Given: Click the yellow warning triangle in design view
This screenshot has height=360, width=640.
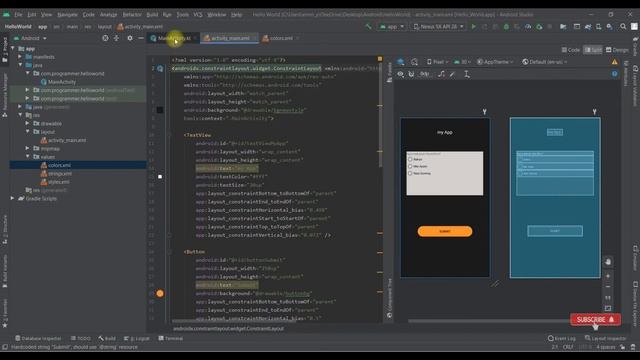Looking at the screenshot, I should pos(614,62).
